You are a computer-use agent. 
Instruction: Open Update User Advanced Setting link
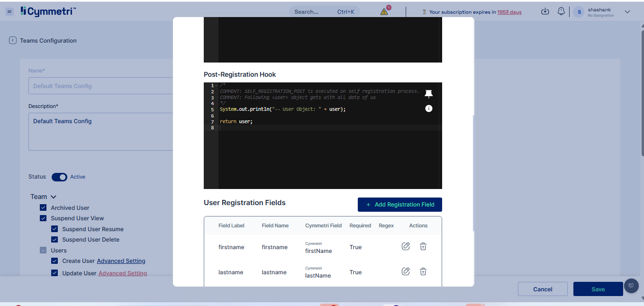[x=123, y=273]
